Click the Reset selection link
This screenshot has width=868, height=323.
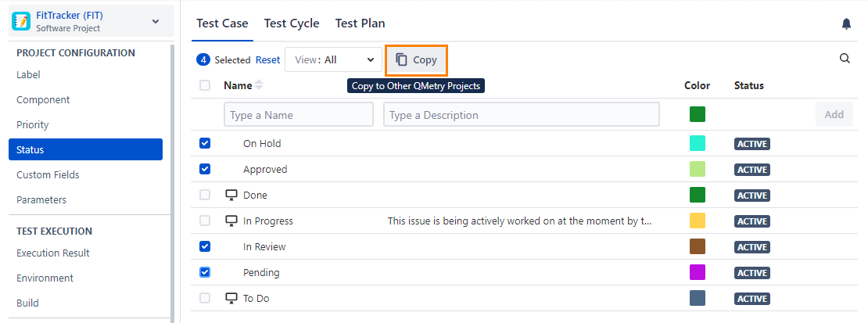point(267,60)
